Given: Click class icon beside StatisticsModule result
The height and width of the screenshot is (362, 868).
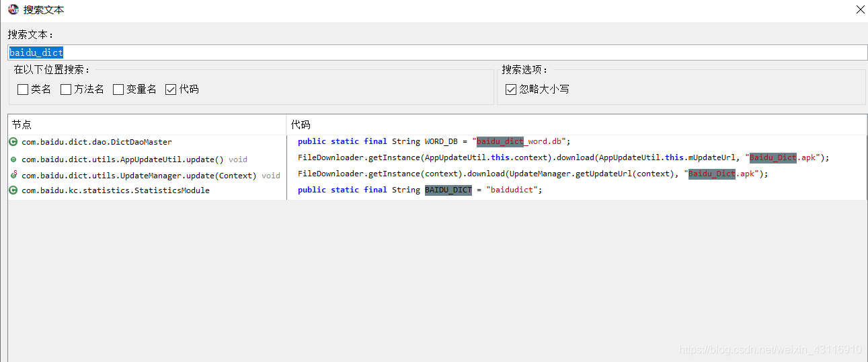Looking at the screenshot, I should [13, 190].
